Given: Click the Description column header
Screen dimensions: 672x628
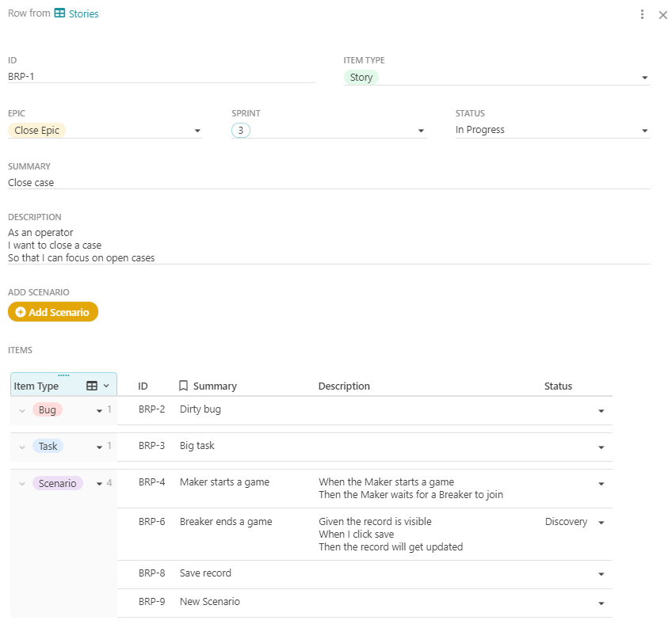Looking at the screenshot, I should (x=344, y=386).
